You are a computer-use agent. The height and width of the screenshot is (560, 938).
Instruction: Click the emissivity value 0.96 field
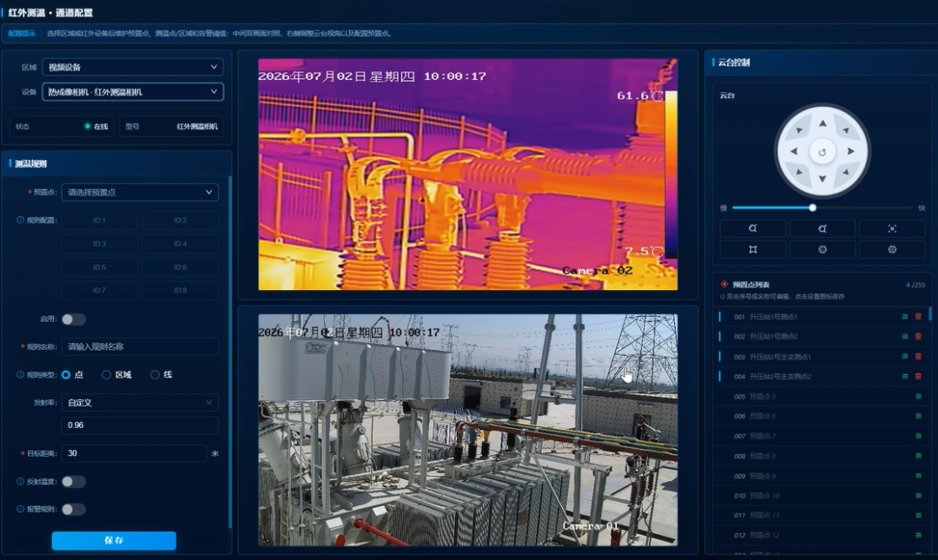pos(140,425)
